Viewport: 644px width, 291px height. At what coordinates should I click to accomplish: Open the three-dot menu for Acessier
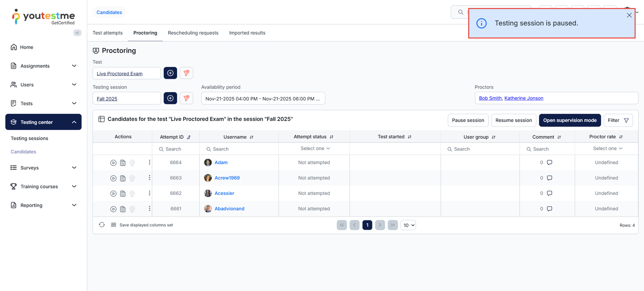[149, 193]
